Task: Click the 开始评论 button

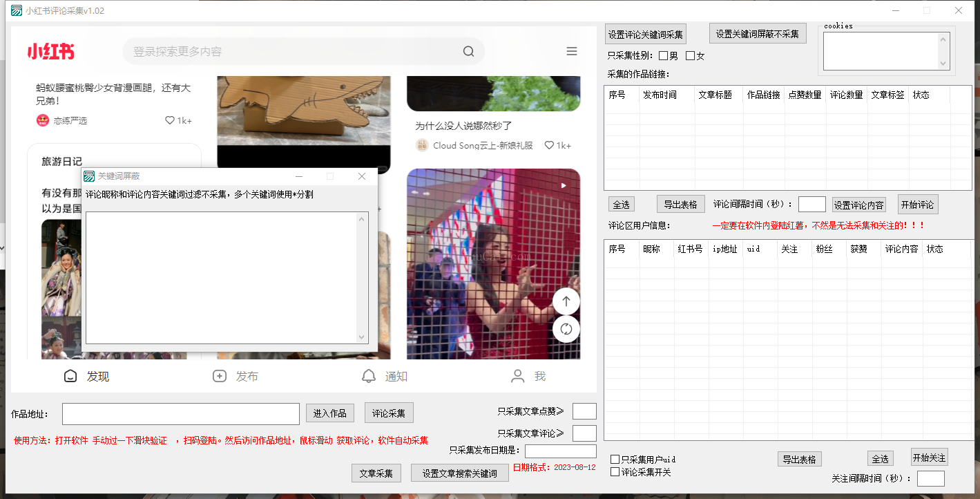Action: [x=918, y=204]
